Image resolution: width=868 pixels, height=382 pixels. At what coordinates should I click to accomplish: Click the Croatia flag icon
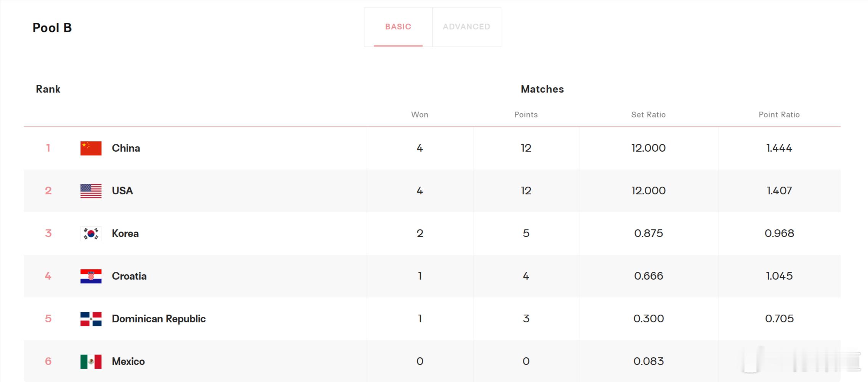(x=91, y=276)
